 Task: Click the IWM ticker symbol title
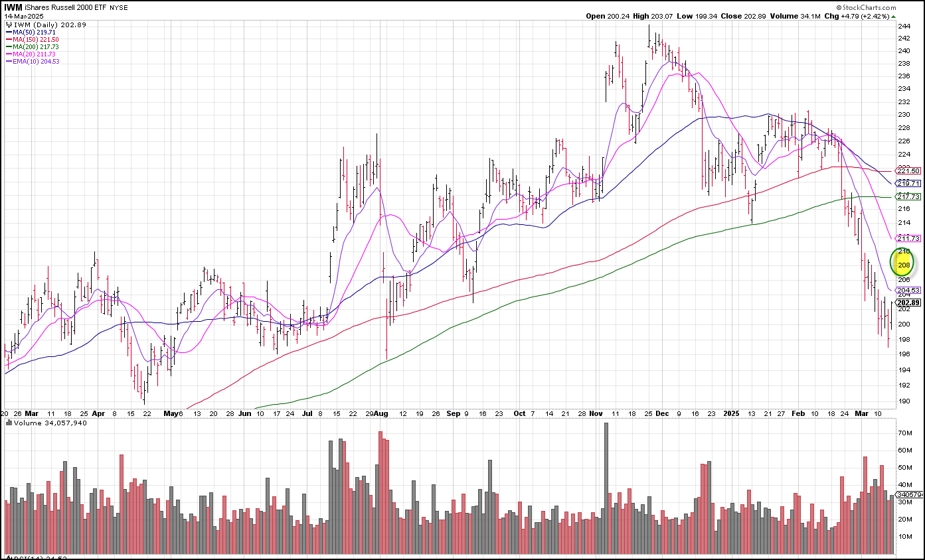coord(13,7)
